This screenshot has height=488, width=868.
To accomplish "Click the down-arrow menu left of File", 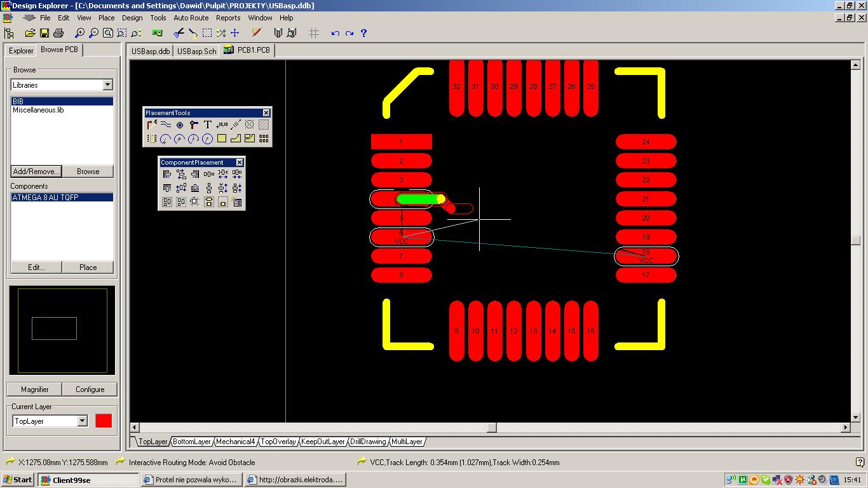I will coord(29,18).
